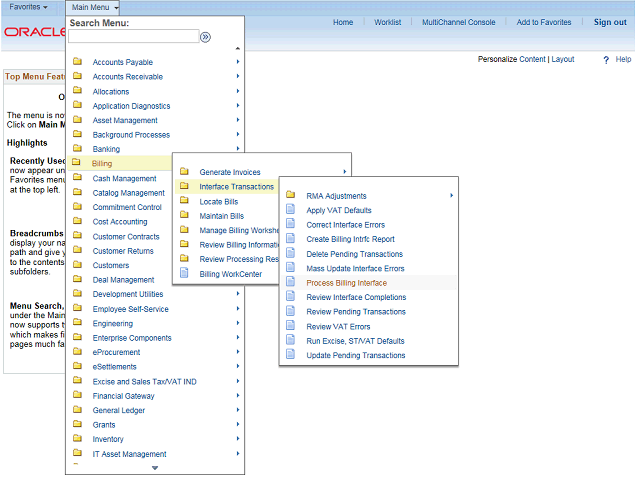This screenshot has width=640, height=480.
Task: Open the Favorites dropdown menu
Action: pos(28,7)
